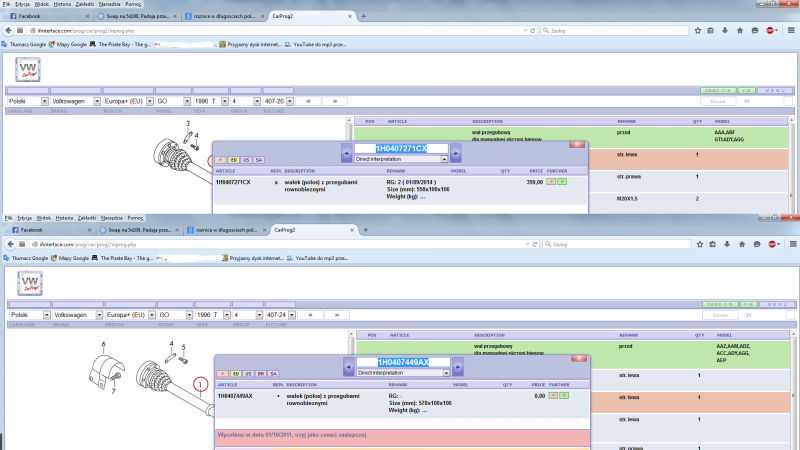The image size is (800, 450).
Task: Open chat bubble icon in top window toolbar
Action: click(755, 31)
